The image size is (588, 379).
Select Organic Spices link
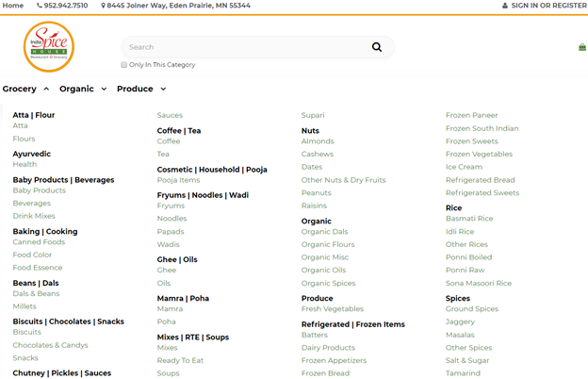[x=328, y=284]
